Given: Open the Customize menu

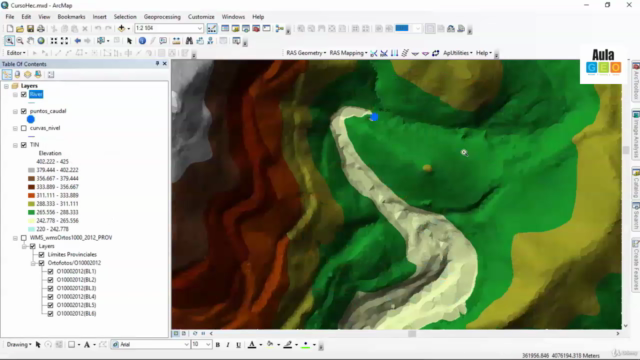Looking at the screenshot, I should [x=201, y=17].
